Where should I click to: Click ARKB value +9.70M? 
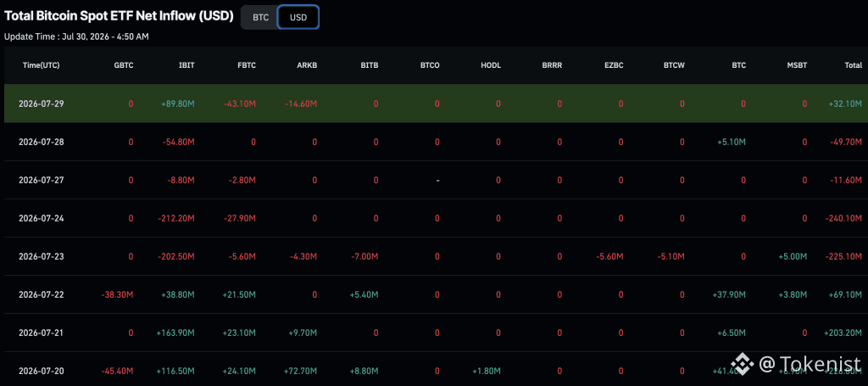pyautogui.click(x=304, y=333)
